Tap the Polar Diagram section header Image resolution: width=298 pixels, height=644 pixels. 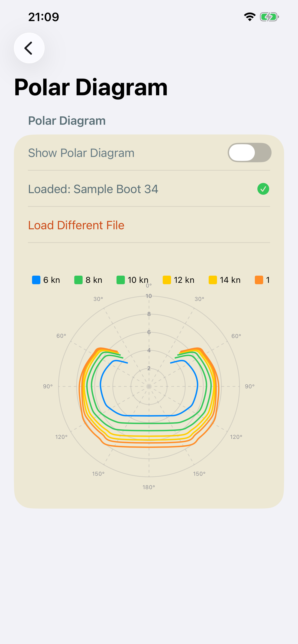[x=67, y=121]
